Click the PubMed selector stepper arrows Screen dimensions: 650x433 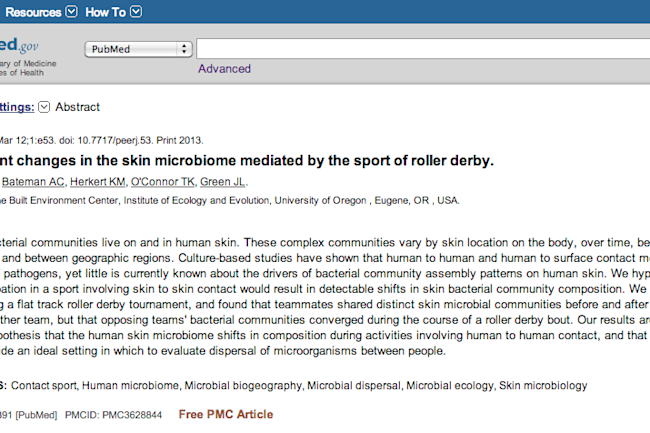[184, 49]
